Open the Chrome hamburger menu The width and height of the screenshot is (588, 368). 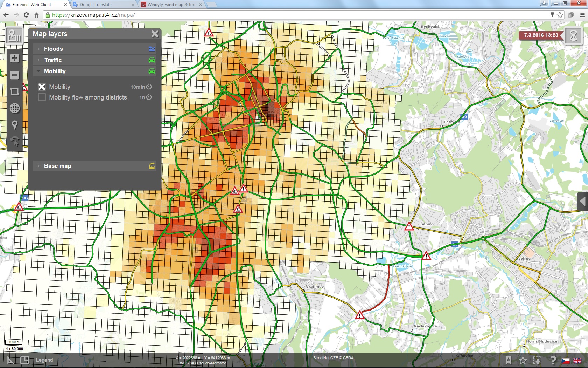tap(582, 15)
